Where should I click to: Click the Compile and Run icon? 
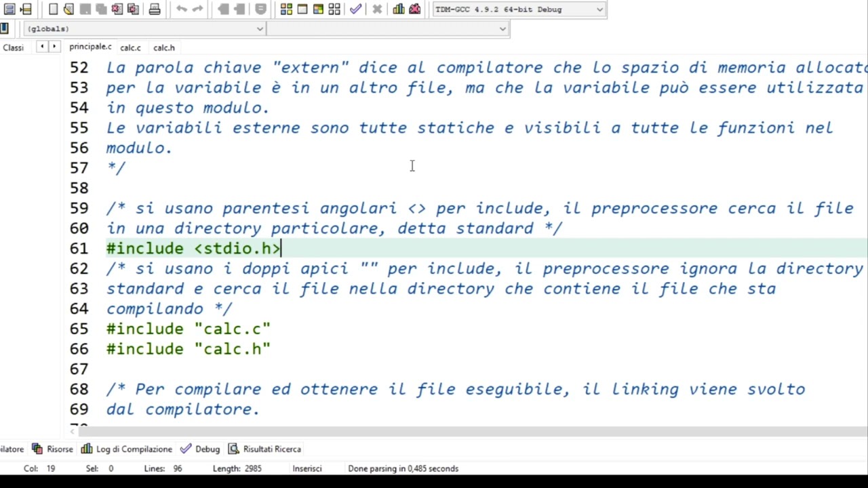[x=318, y=9]
